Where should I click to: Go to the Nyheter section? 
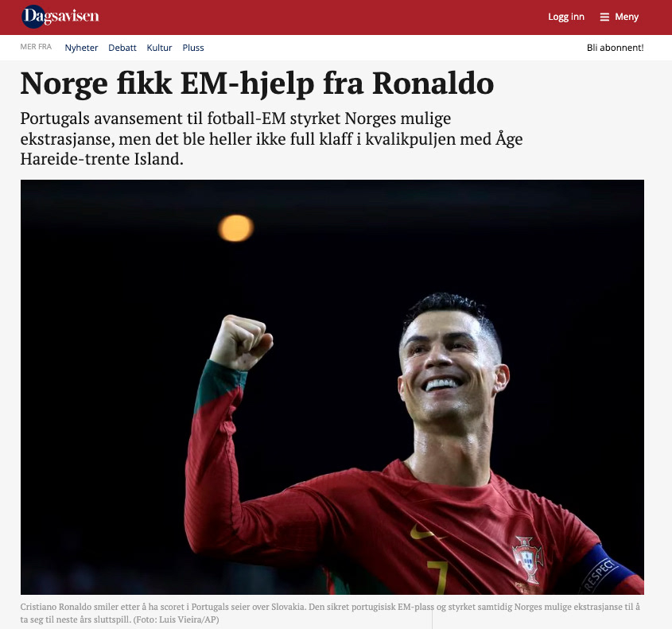pyautogui.click(x=81, y=48)
